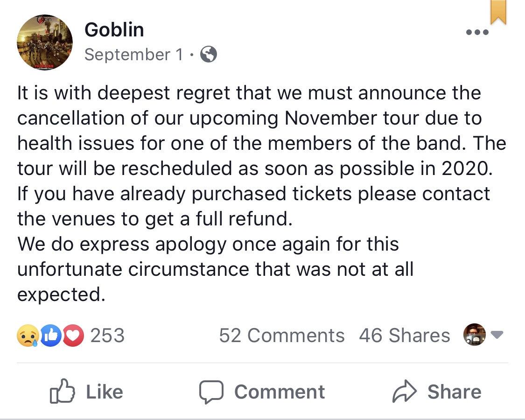Click the gold bookmark ribbon icon
This screenshot has width=525, height=420.
click(x=498, y=12)
